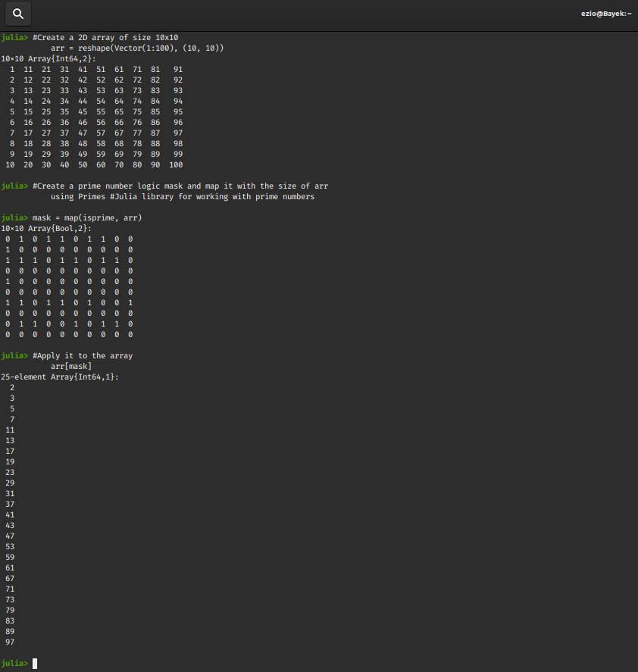Viewport: 638px width, 672px height.
Task: Click the empty julia> prompt at the bottom
Action: tap(14, 663)
